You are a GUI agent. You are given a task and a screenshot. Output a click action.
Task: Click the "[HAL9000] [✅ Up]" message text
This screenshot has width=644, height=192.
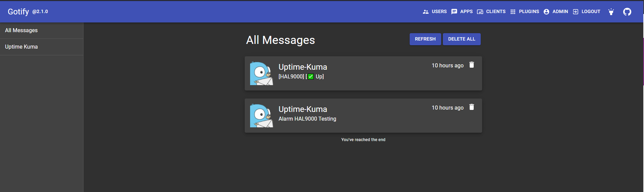click(301, 77)
